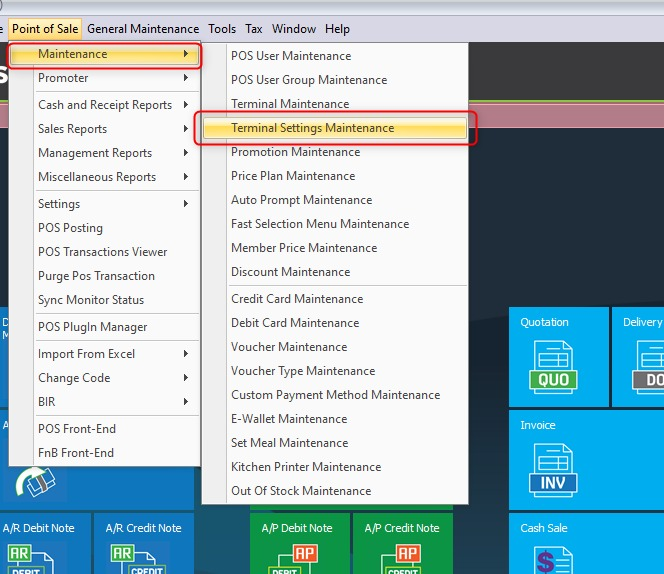Open the General Maintenance menu
The width and height of the screenshot is (664, 574).
click(x=143, y=29)
